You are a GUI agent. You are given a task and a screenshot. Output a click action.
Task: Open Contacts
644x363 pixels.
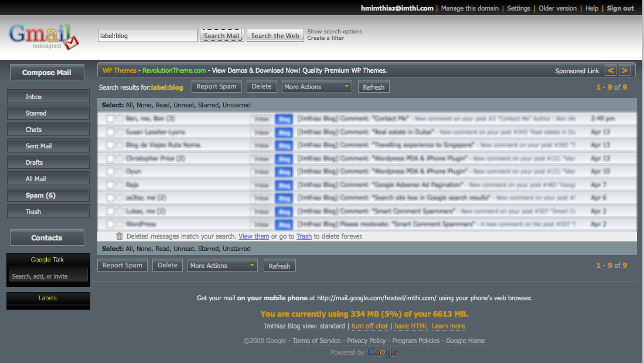(47, 238)
